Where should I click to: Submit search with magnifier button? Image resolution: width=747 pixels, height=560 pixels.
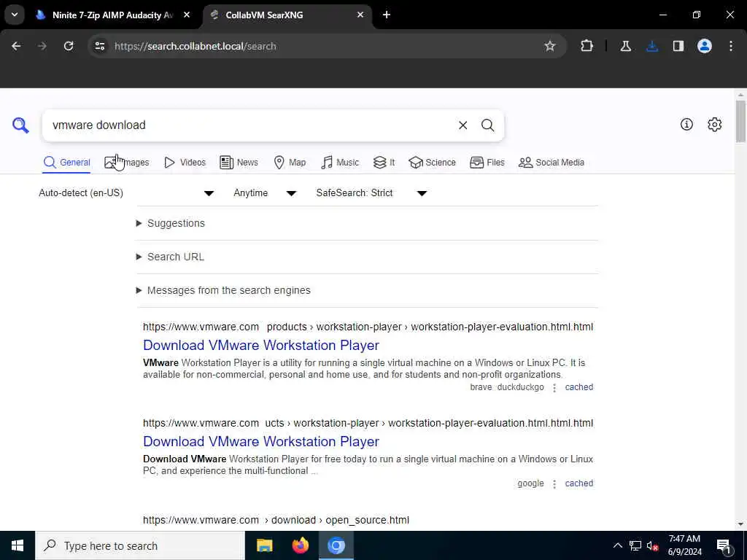[487, 125]
